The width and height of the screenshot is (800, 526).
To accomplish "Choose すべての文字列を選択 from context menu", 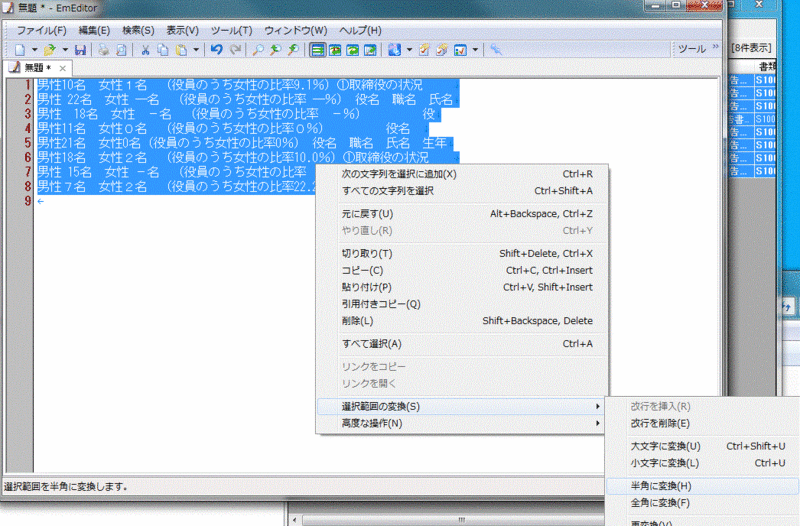I will tap(462, 191).
